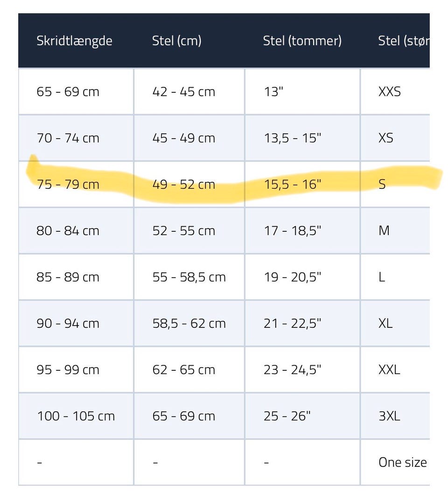Click the 17 - 18,5" cell

tap(292, 230)
